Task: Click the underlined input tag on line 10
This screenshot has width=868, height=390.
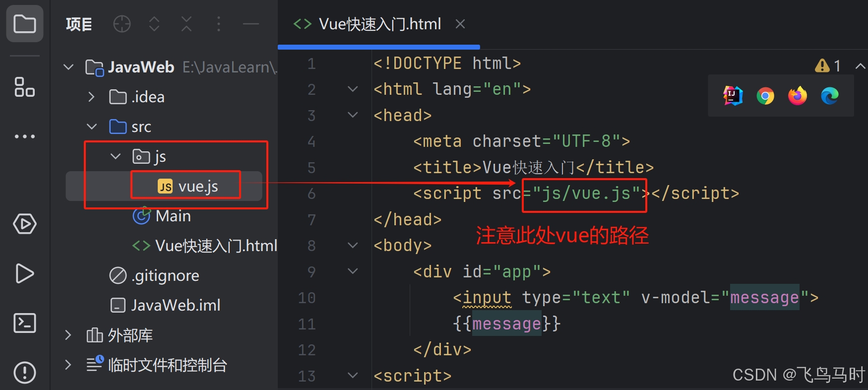Action: (487, 298)
